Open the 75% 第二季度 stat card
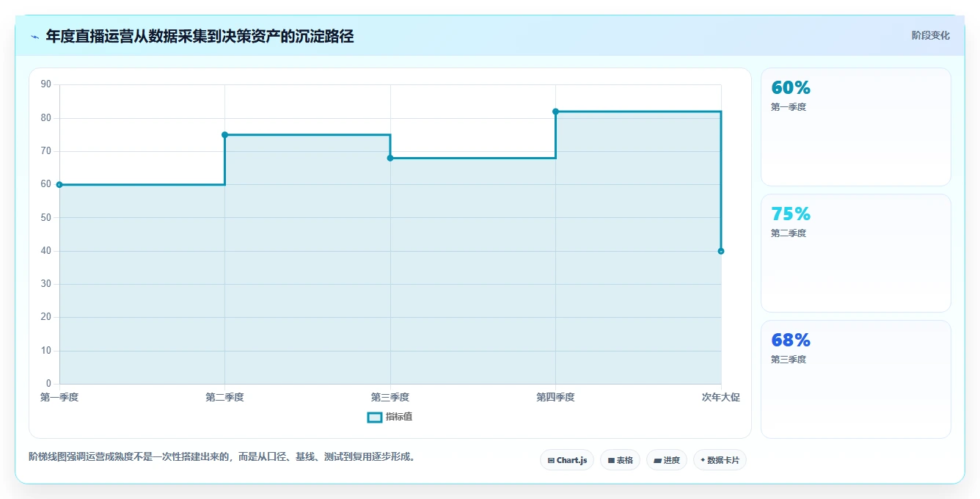 click(x=855, y=253)
